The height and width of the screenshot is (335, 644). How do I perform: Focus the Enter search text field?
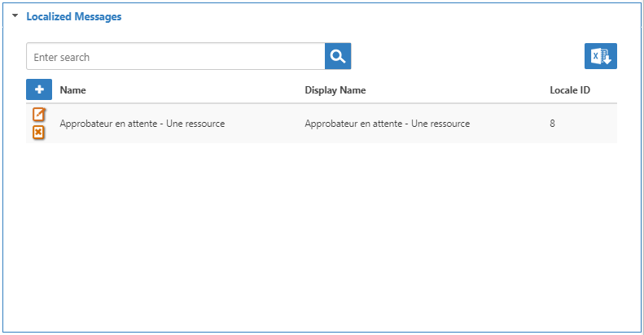coord(175,57)
